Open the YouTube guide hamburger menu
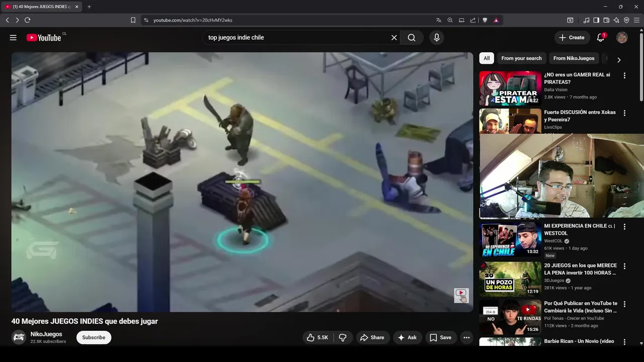The height and width of the screenshot is (362, 644). coord(13,38)
